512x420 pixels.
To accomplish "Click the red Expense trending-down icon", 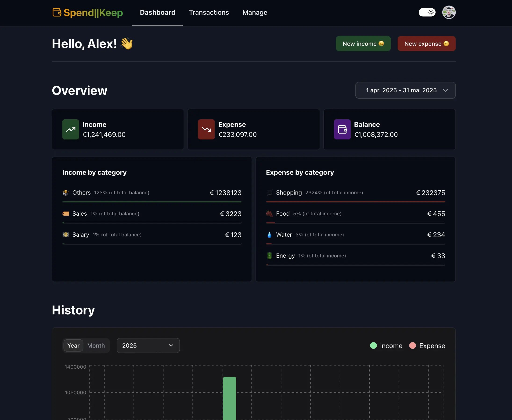I will pyautogui.click(x=206, y=129).
